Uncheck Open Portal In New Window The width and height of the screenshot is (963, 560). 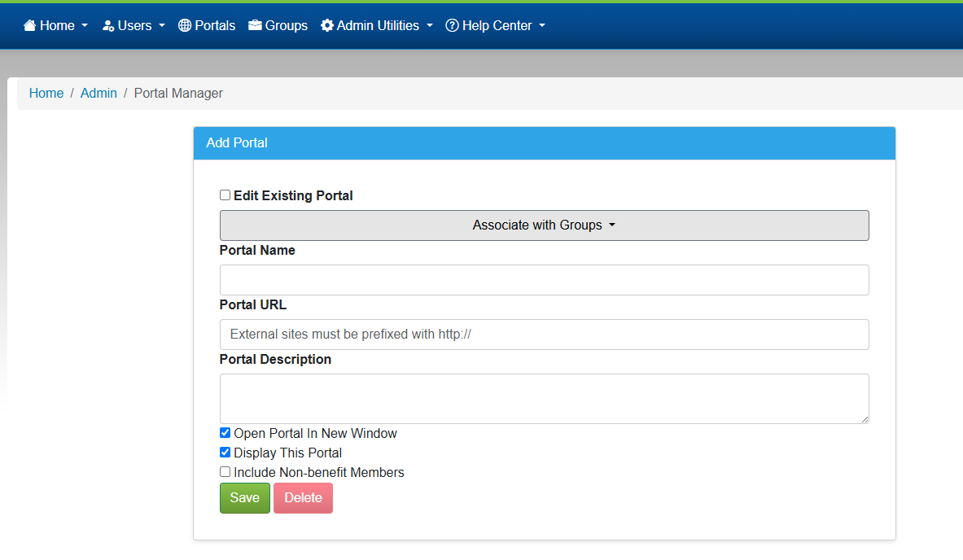(x=225, y=433)
